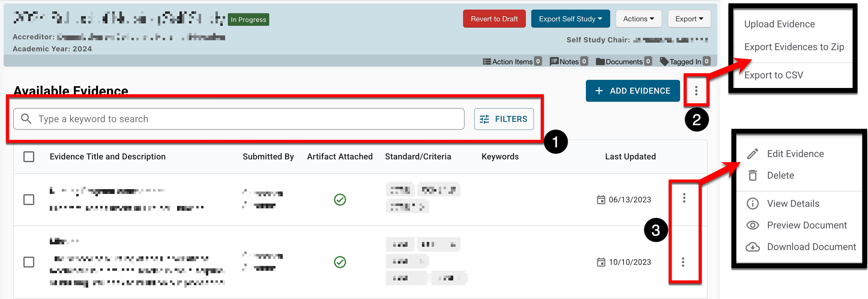
Task: Click the Revert to Draft button
Action: click(x=494, y=19)
